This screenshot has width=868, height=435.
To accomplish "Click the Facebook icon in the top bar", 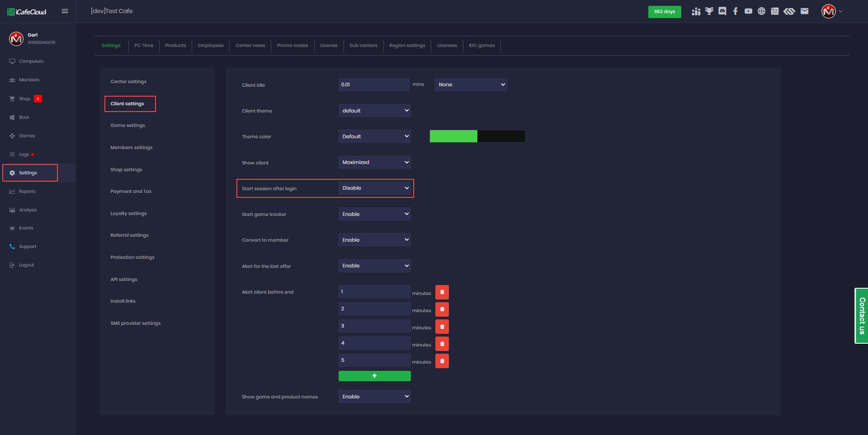I will click(x=736, y=11).
